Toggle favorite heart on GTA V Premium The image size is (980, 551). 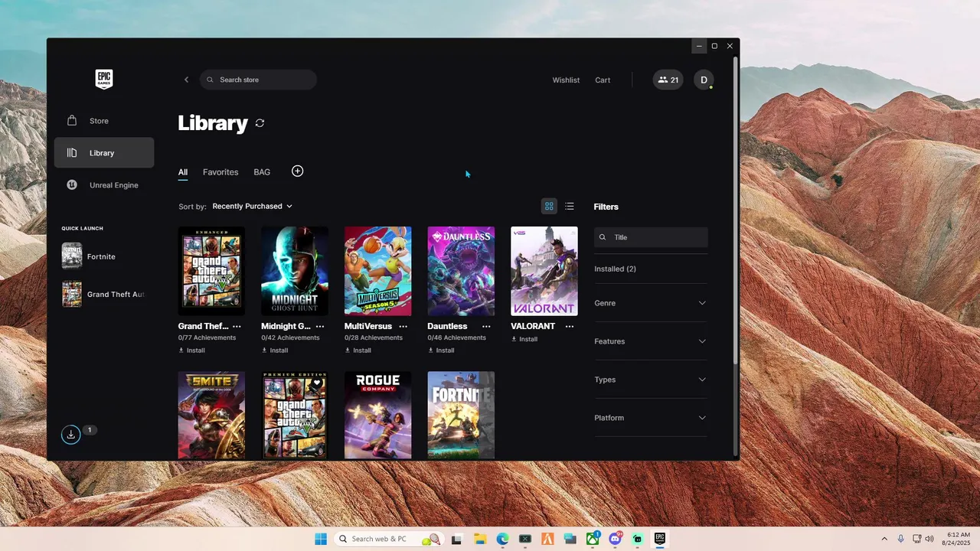click(317, 383)
